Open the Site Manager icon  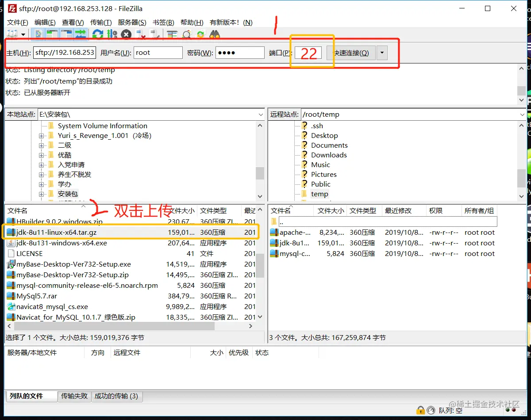[x=12, y=34]
